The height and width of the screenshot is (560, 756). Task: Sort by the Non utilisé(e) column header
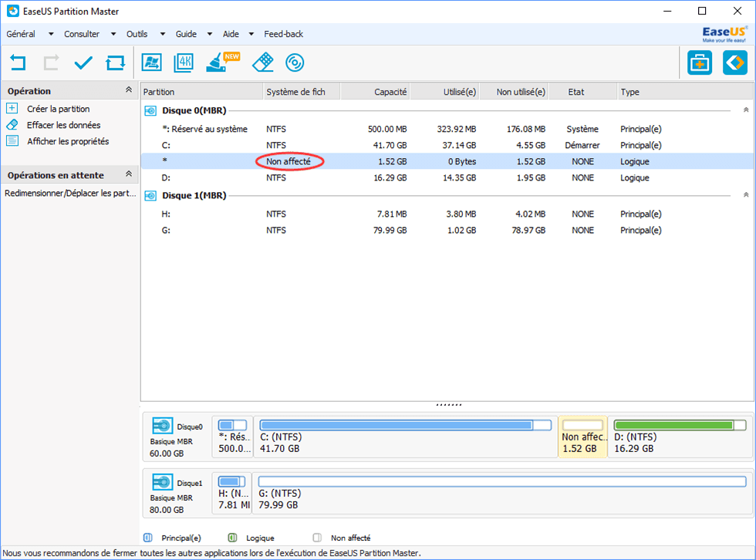[514, 92]
